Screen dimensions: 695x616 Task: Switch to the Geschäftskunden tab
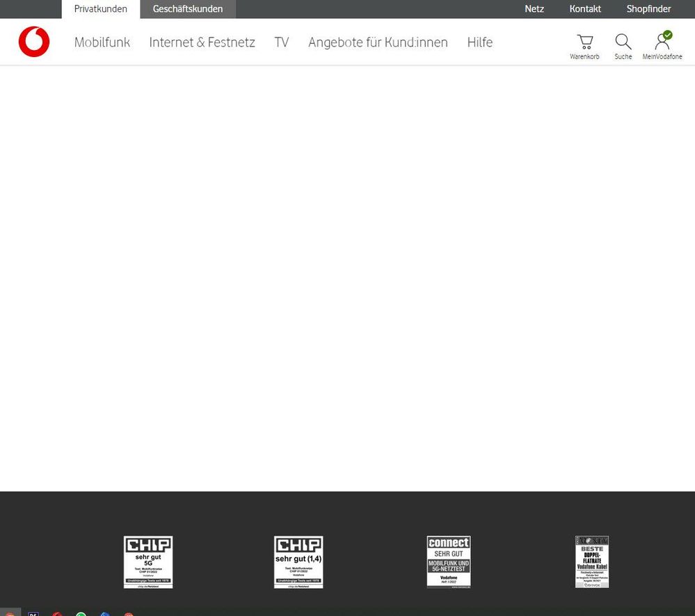pos(187,8)
